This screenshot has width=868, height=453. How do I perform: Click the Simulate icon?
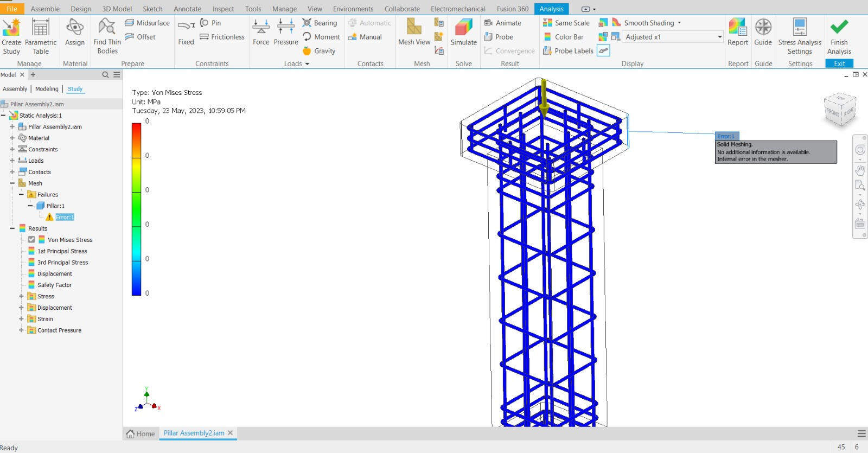(x=463, y=28)
